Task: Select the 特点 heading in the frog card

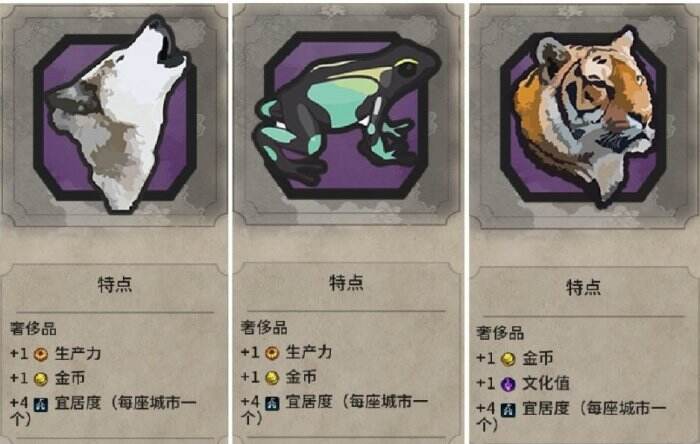Action: tap(346, 283)
